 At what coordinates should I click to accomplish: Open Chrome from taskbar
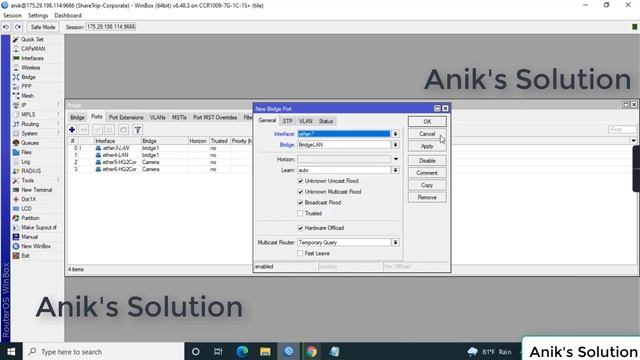point(311,351)
